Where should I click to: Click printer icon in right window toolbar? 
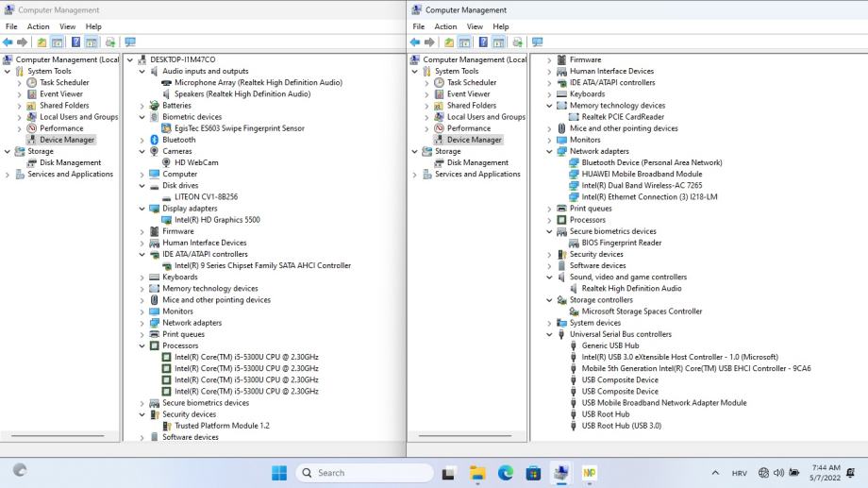coord(518,42)
